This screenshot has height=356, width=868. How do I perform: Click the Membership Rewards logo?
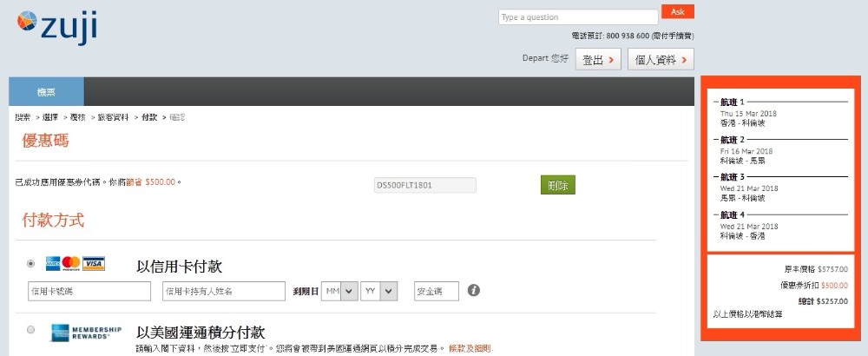tap(78, 332)
